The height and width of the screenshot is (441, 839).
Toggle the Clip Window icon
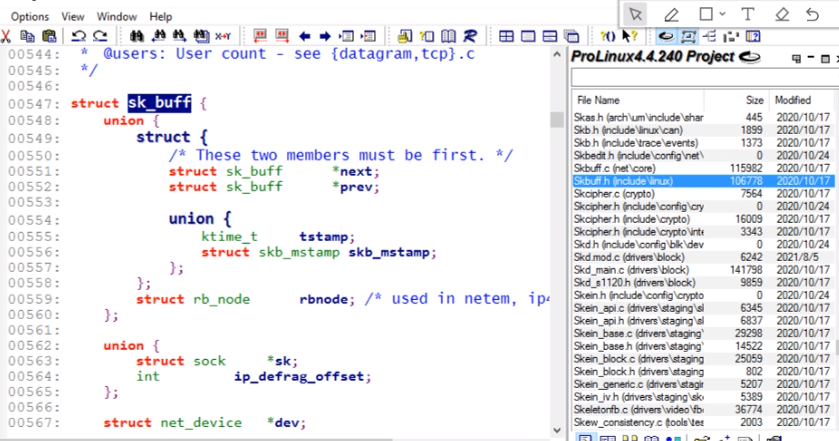pyautogui.click(x=731, y=36)
